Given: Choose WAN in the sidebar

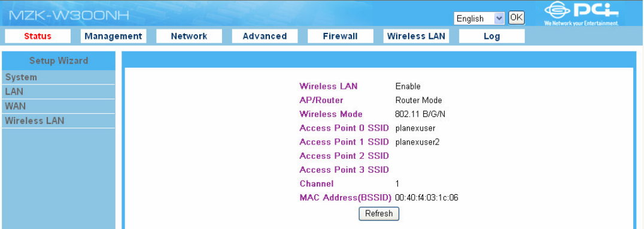Looking at the screenshot, I should point(58,106).
